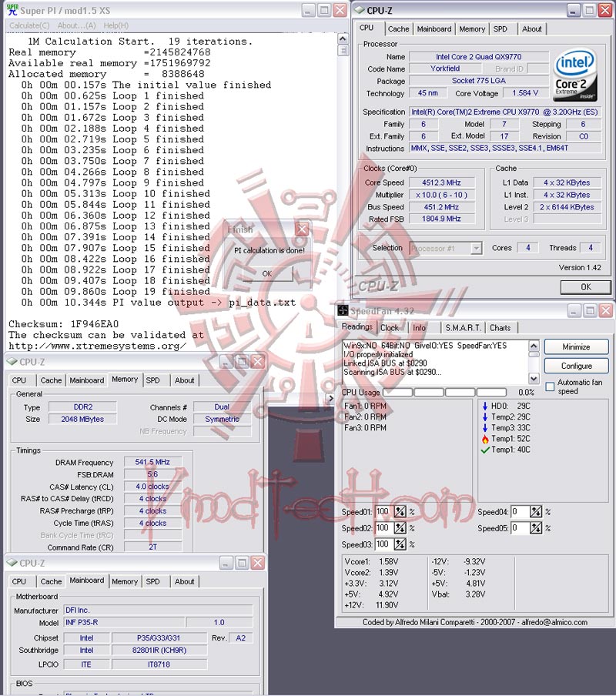Click the Memory CPU-Z window title icon
This screenshot has width=616, height=696.
point(12,362)
